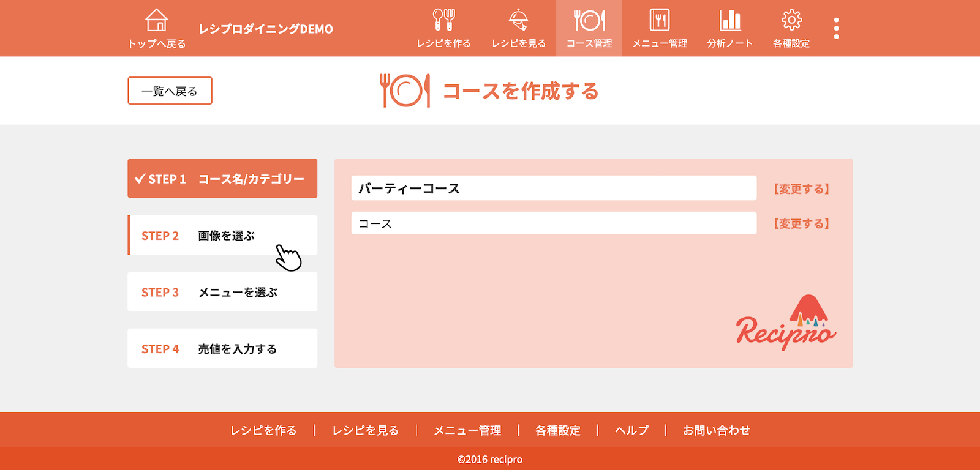This screenshot has height=470, width=980.
Task: Open the 各種設定 gear icon
Action: pyautogui.click(x=791, y=21)
